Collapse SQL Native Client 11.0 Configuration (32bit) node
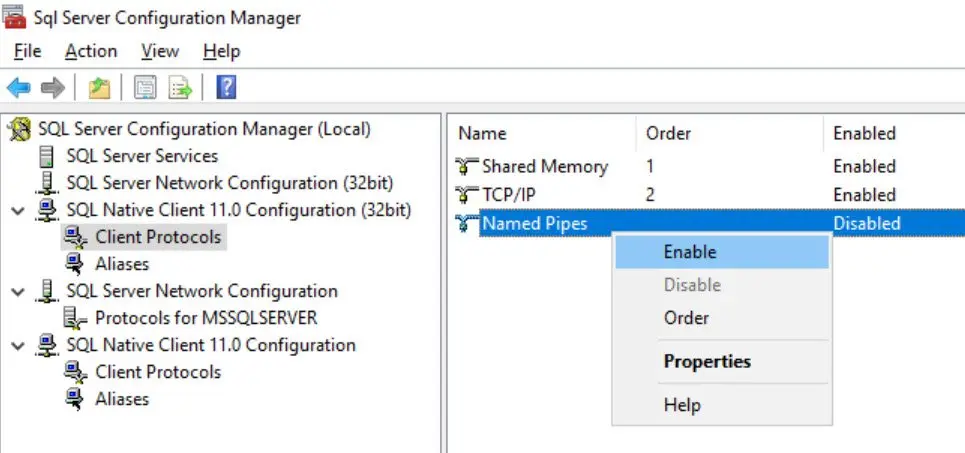Viewport: 965px width, 453px height. click(18, 211)
